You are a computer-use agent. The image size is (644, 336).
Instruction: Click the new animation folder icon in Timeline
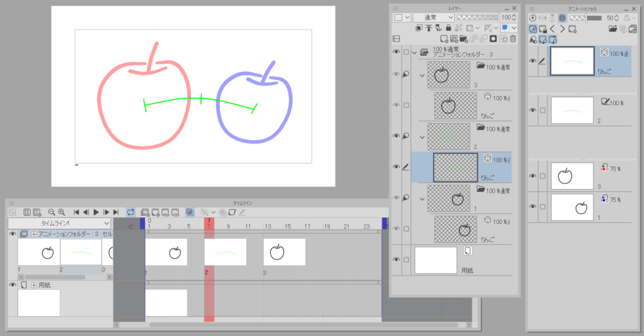(145, 213)
